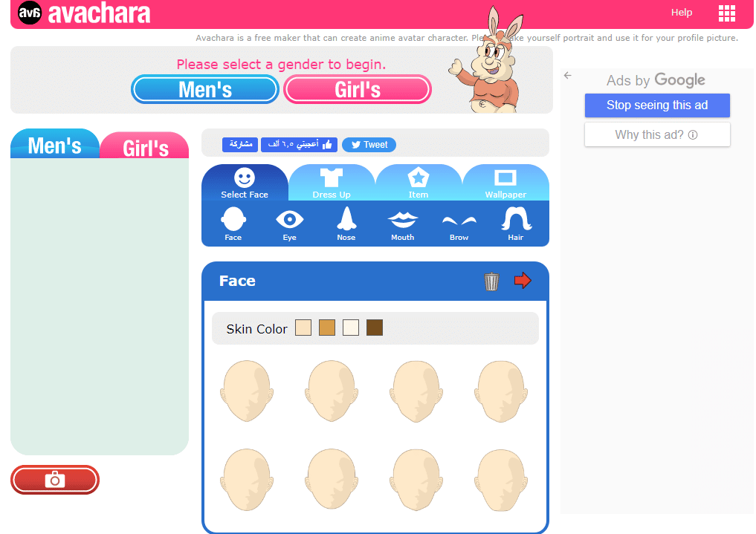Open the Hair part category
The width and height of the screenshot is (756, 534).
coord(516,224)
